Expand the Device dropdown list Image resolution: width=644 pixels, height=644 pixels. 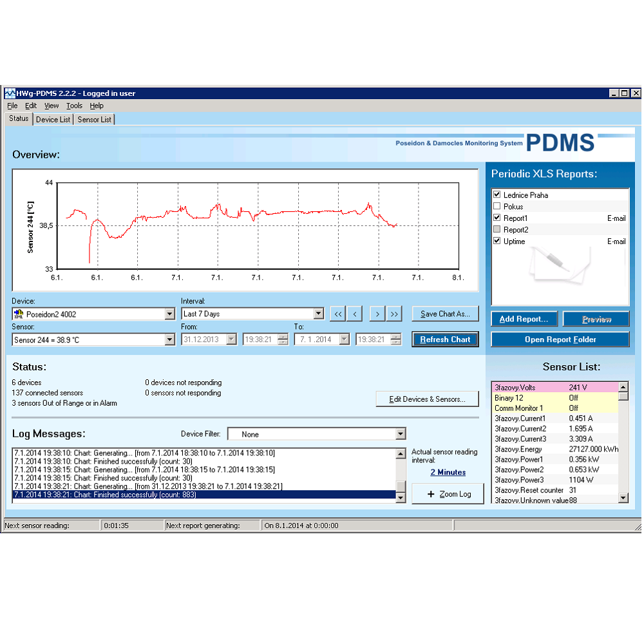170,314
